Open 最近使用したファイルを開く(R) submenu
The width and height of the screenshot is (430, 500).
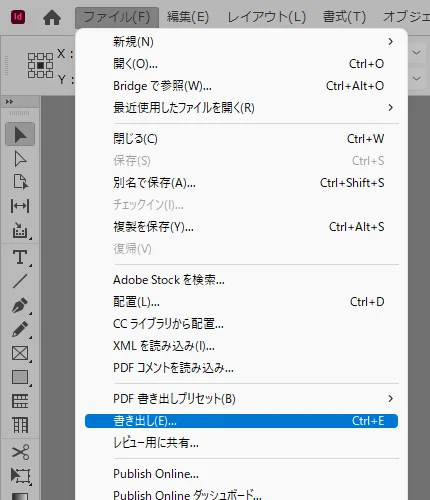click(241, 108)
